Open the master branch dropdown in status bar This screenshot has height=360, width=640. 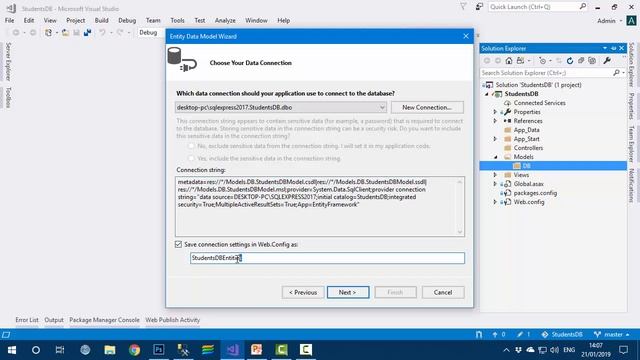[x=611, y=334]
